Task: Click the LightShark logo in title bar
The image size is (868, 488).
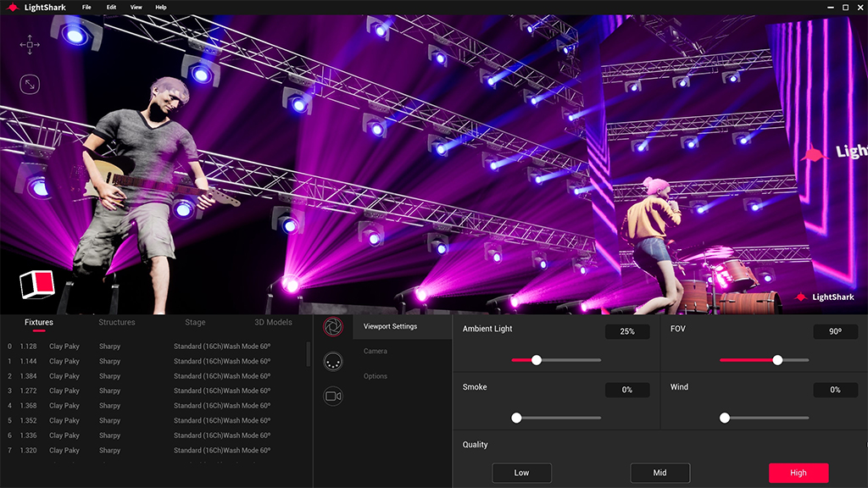Action: 14,7
